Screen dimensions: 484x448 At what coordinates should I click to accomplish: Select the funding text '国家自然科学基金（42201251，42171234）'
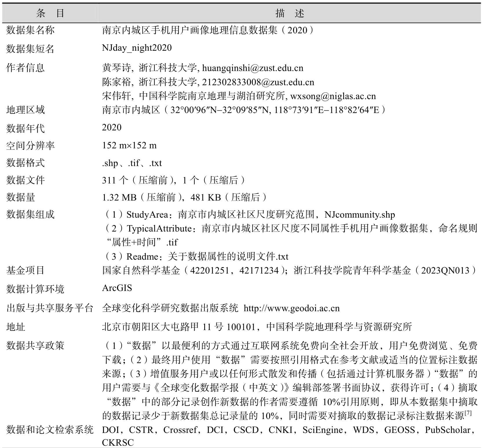[194, 270]
